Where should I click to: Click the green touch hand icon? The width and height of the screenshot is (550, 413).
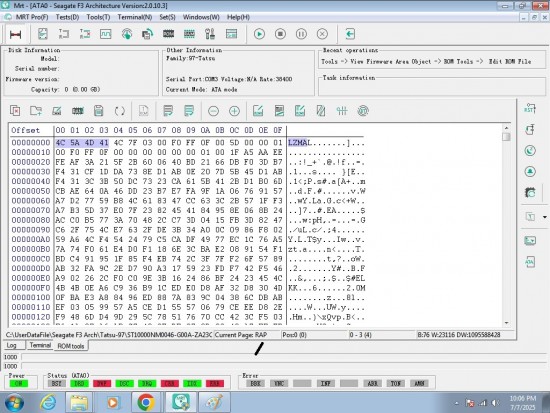pyautogui.click(x=127, y=34)
